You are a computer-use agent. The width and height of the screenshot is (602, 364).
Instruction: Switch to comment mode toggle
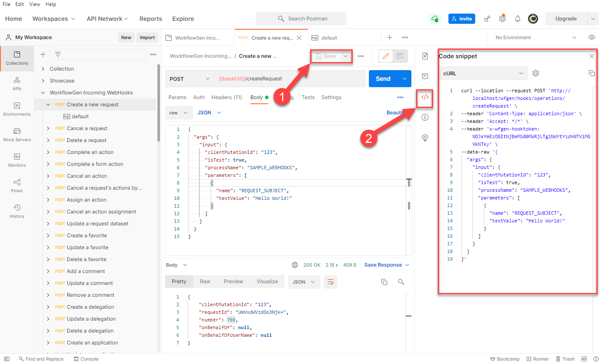click(400, 56)
